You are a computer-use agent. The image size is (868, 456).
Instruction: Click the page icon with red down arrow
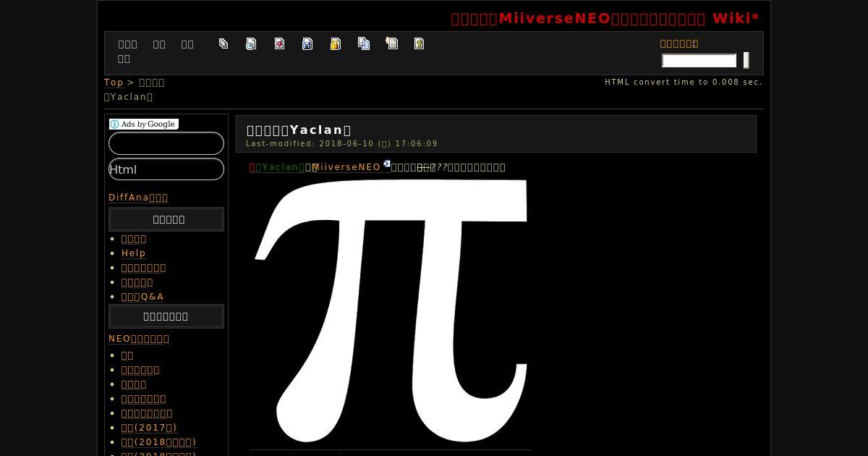click(x=279, y=43)
